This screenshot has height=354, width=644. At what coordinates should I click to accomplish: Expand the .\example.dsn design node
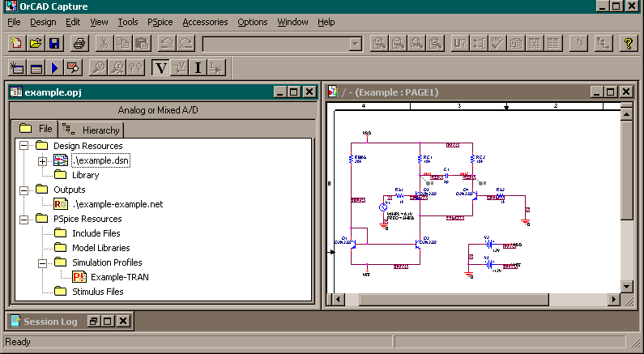(x=42, y=161)
